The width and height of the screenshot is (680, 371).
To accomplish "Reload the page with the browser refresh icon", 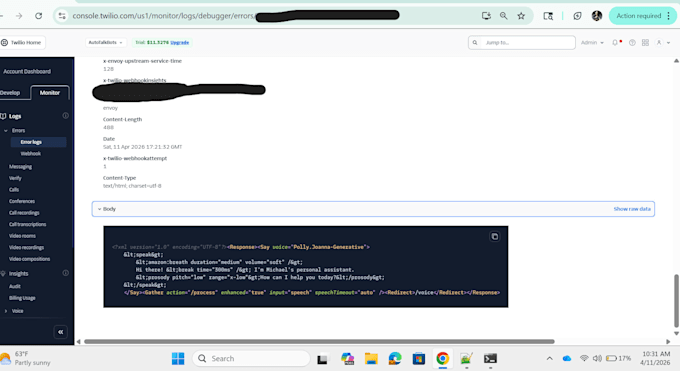I will click(39, 16).
